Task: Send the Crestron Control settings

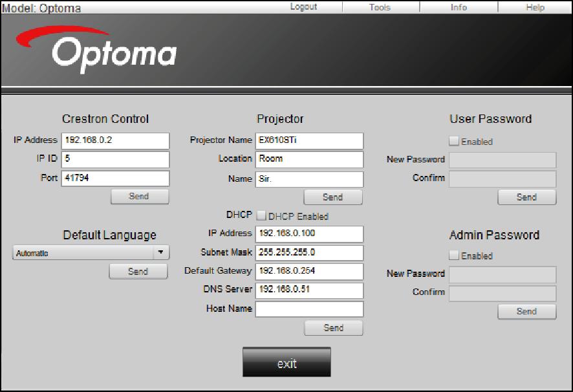Action: (140, 197)
